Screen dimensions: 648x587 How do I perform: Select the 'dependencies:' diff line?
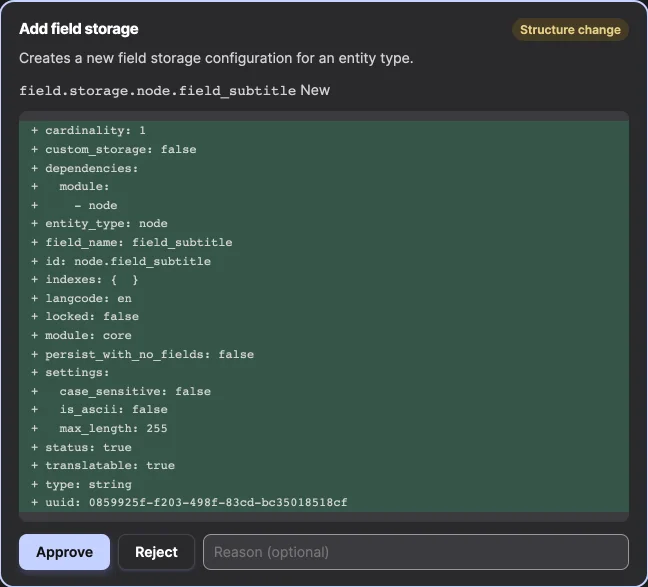(x=324, y=168)
